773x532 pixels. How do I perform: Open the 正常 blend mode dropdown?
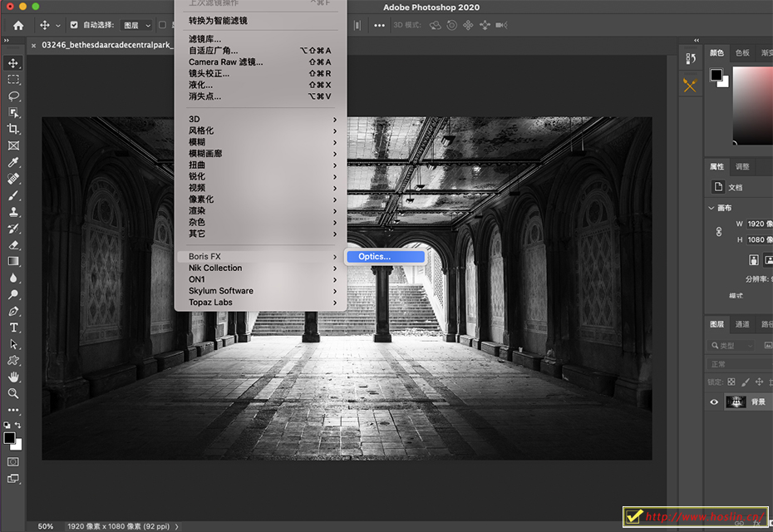click(x=740, y=364)
